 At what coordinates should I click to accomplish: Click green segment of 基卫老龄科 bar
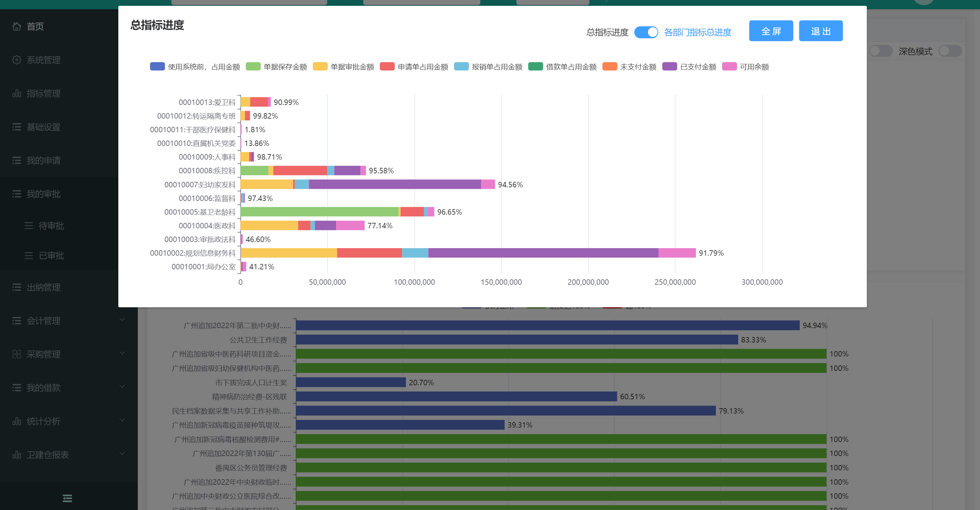(320, 212)
